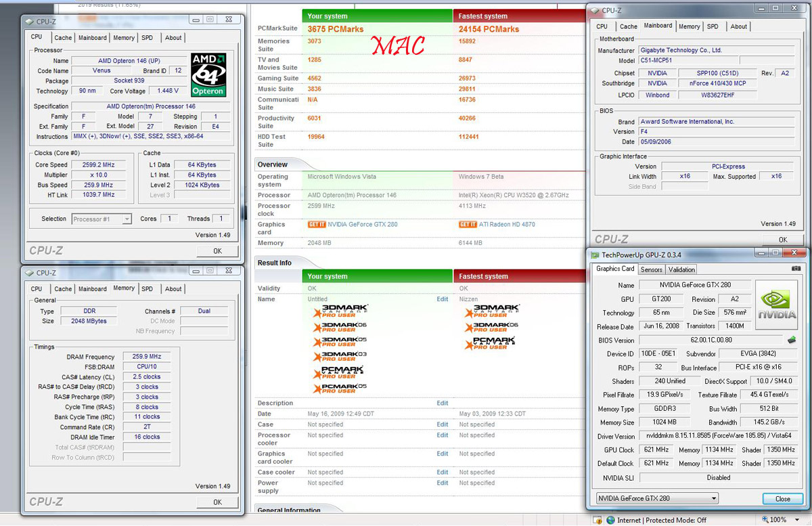Click the Edit link in the Processor cooler row
812x526 pixels.
click(x=443, y=435)
